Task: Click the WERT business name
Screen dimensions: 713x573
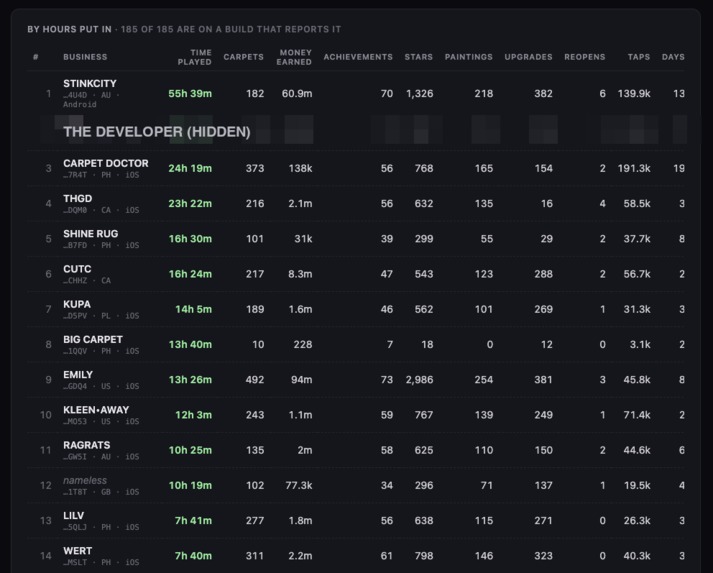Action: click(77, 551)
